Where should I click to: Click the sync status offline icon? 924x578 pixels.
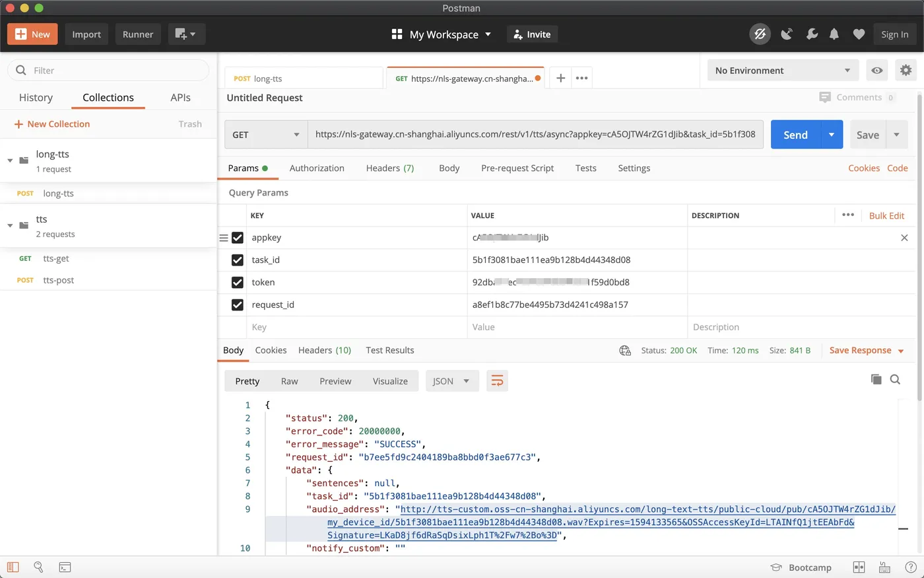pyautogui.click(x=760, y=34)
